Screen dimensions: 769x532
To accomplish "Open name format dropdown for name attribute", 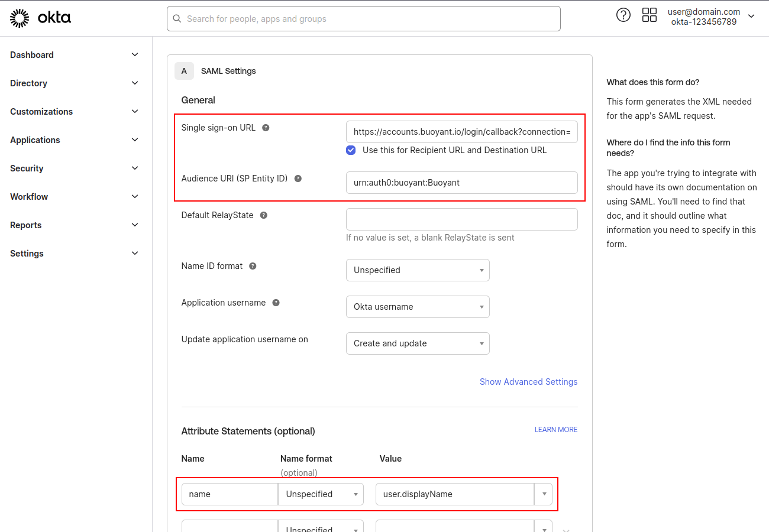I will coord(321,494).
